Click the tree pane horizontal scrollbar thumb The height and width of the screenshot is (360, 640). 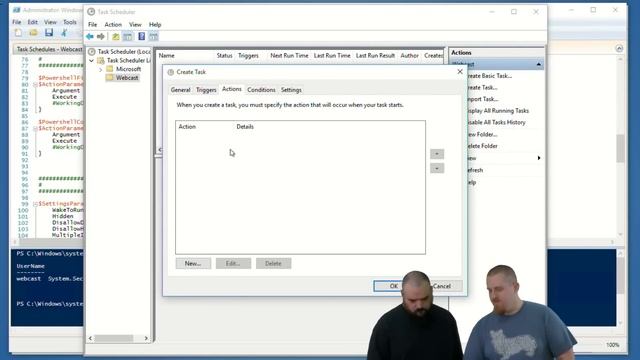point(114,338)
